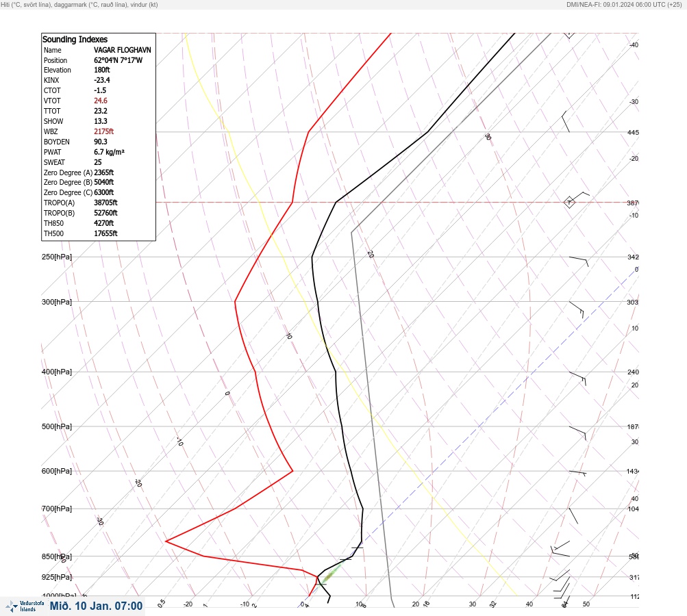Click the position value '62°04'N 7°17'W'

click(118, 60)
